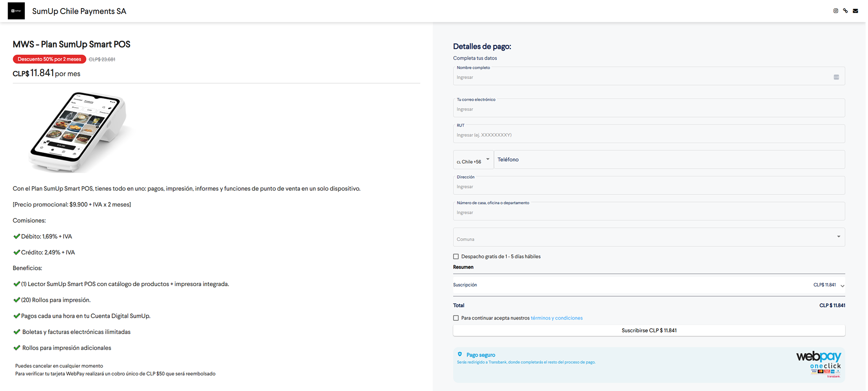Click the Resumen label
The height and width of the screenshot is (391, 868).
point(463,267)
